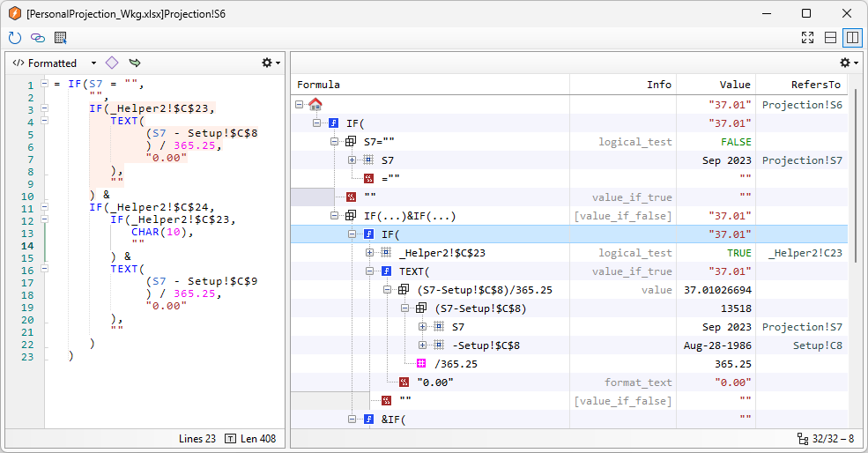Click the purple diamond icon
This screenshot has height=453, width=868.
[x=112, y=63]
